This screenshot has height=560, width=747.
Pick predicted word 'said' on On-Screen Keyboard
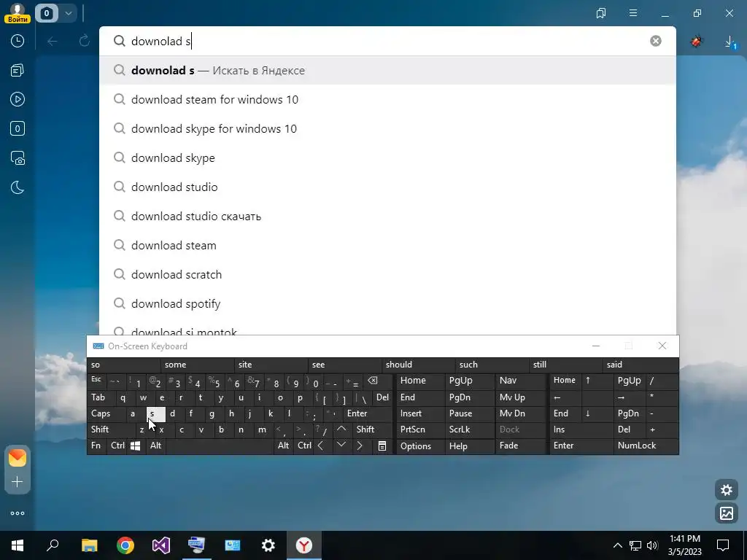[x=640, y=365]
